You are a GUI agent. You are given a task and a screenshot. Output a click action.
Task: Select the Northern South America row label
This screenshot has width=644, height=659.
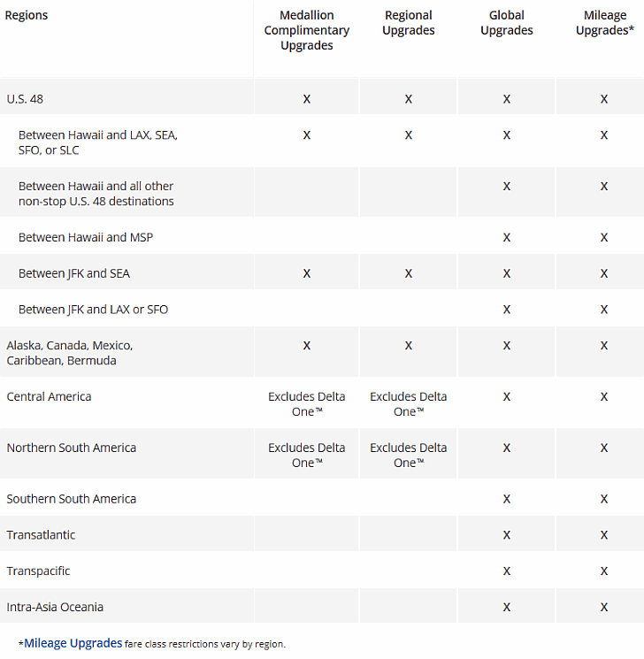72,448
